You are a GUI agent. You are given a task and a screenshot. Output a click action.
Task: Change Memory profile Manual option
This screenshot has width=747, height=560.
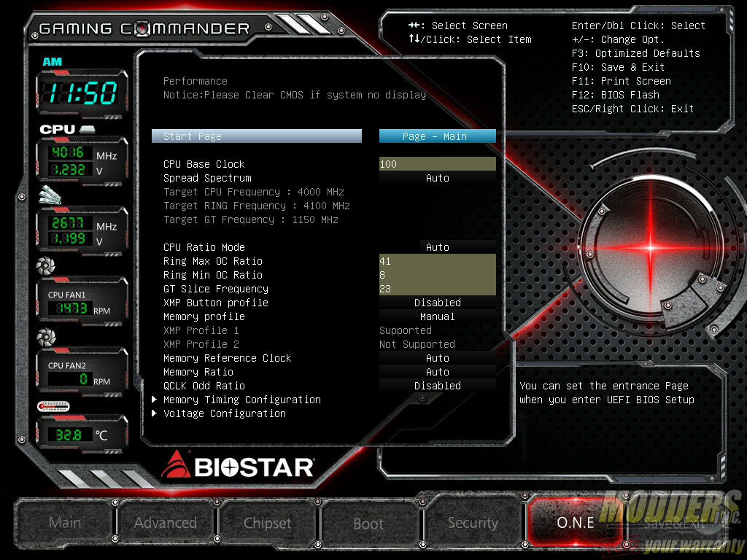pyautogui.click(x=438, y=316)
